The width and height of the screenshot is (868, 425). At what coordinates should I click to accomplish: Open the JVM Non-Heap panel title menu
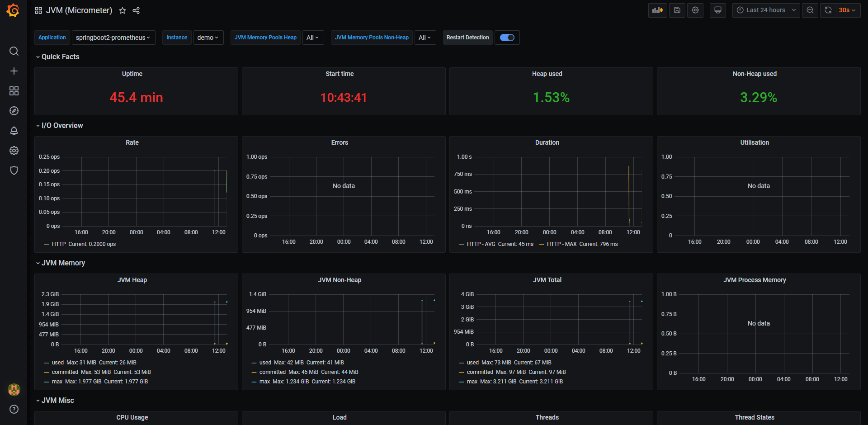(x=340, y=280)
